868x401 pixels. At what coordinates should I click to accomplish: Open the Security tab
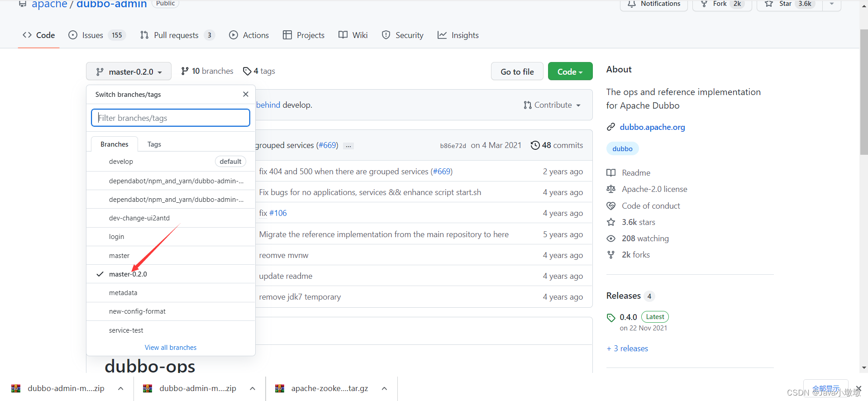tap(403, 35)
